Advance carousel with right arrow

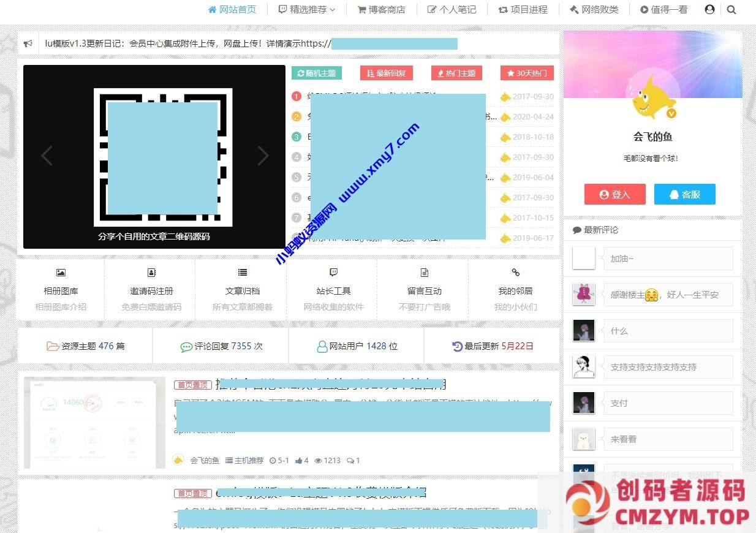click(x=263, y=156)
